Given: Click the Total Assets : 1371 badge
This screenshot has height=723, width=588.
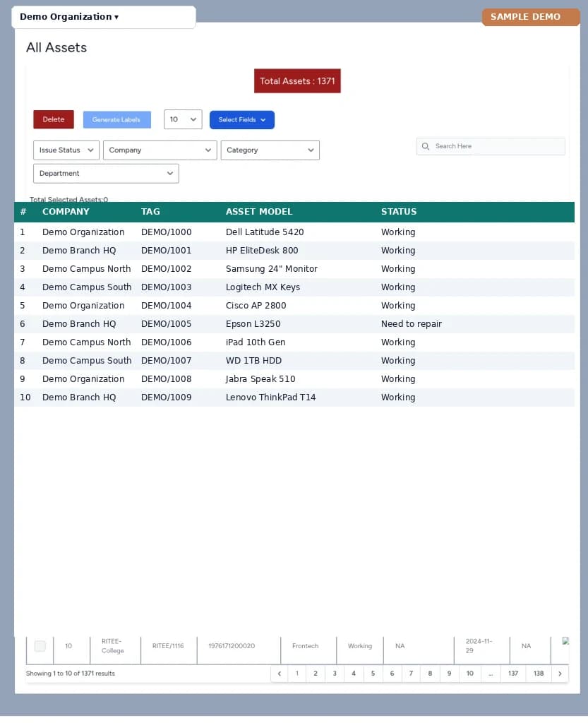Looking at the screenshot, I should 297,81.
